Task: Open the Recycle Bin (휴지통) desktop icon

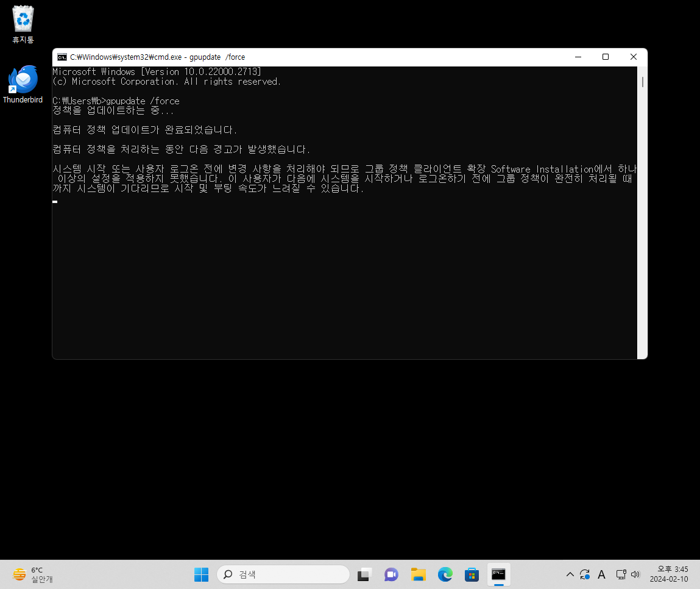Action: click(23, 24)
